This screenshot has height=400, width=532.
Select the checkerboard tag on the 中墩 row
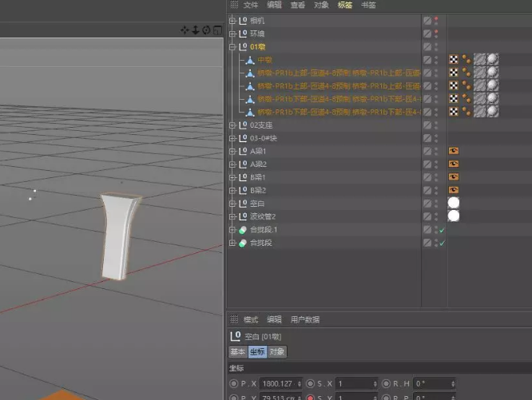(x=454, y=59)
